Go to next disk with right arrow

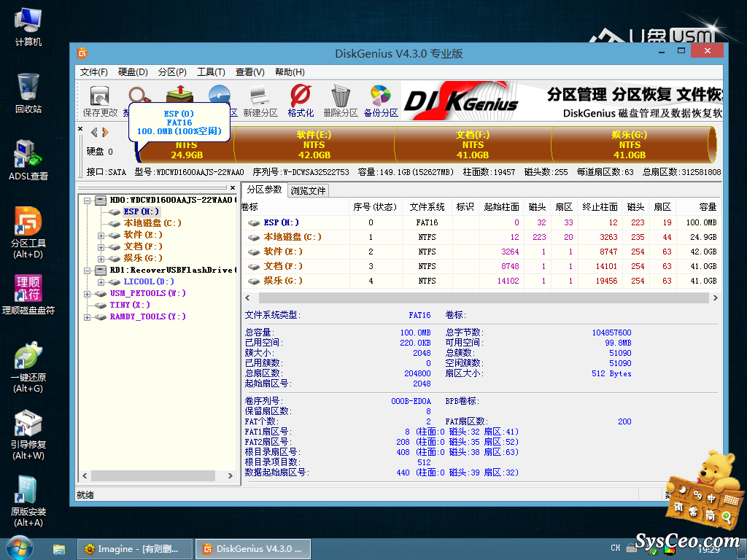[x=105, y=132]
